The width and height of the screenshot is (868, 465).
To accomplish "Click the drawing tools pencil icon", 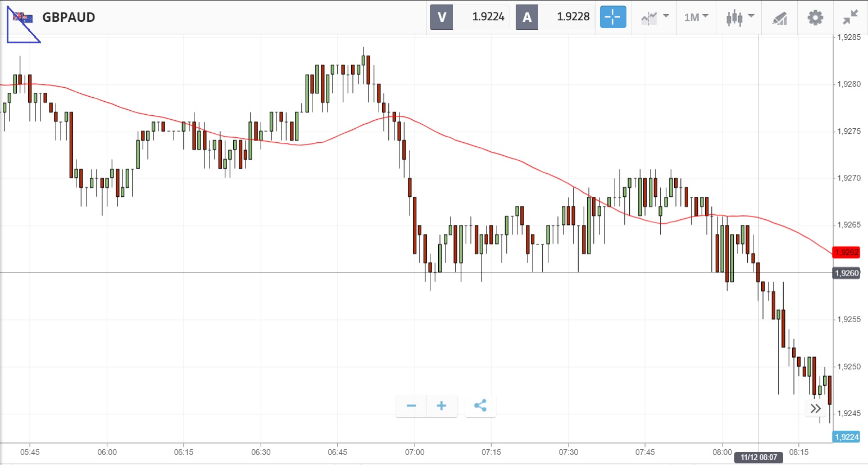I will pos(779,18).
